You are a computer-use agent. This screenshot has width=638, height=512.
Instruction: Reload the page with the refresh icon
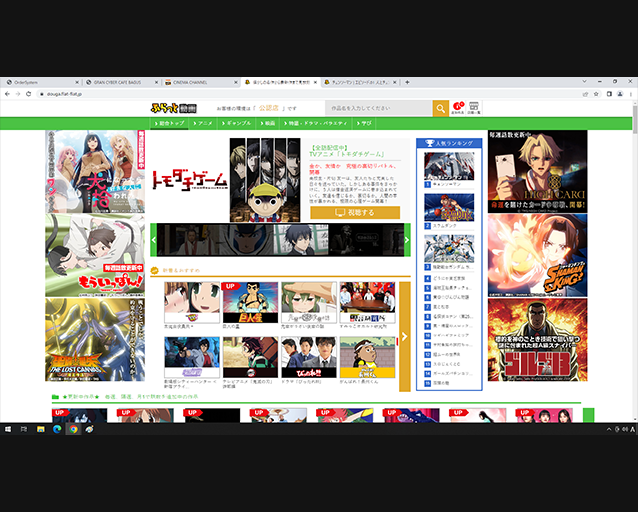pos(28,94)
